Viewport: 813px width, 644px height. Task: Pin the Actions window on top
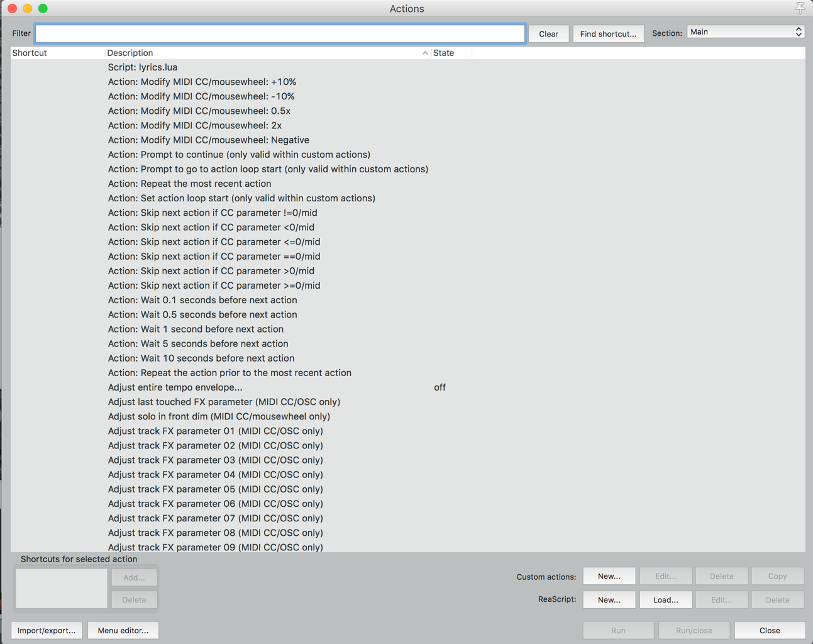pyautogui.click(x=800, y=8)
